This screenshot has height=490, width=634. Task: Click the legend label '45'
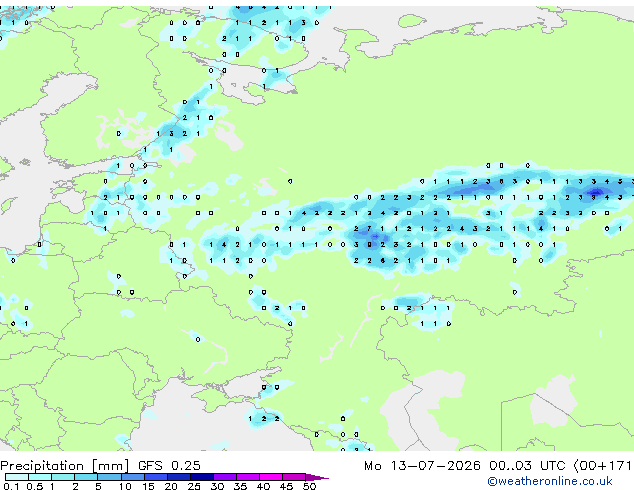[x=286, y=486]
